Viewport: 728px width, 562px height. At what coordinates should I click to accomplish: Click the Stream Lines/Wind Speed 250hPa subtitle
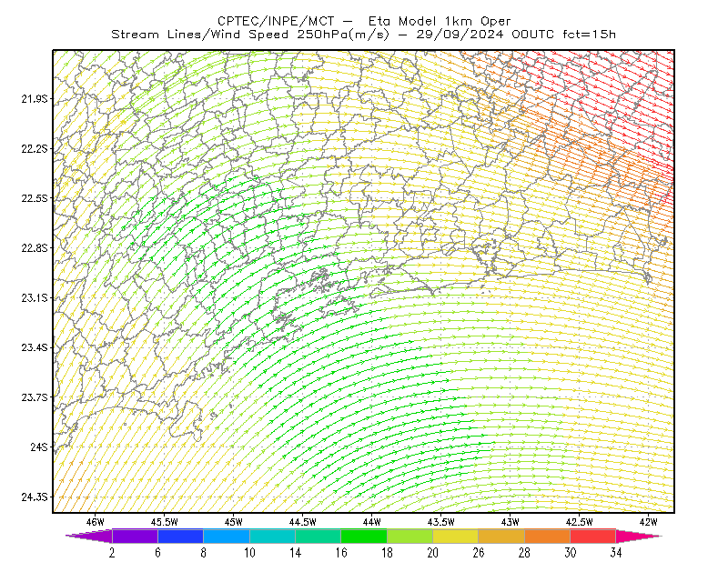click(363, 35)
